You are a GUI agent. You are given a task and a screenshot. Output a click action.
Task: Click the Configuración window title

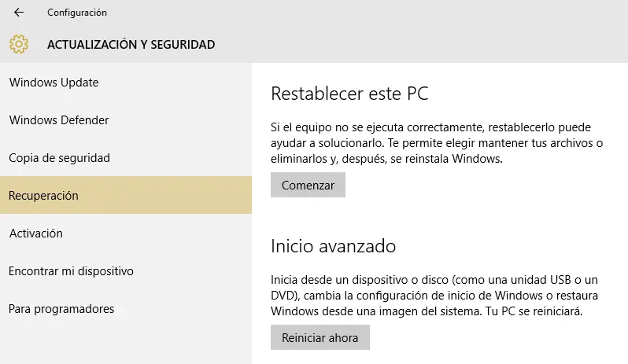pyautogui.click(x=77, y=13)
